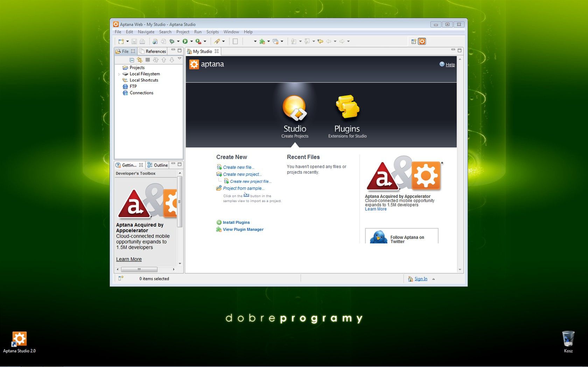
Task: Open the dropdown next to green puzzle icon
Action: (x=268, y=41)
